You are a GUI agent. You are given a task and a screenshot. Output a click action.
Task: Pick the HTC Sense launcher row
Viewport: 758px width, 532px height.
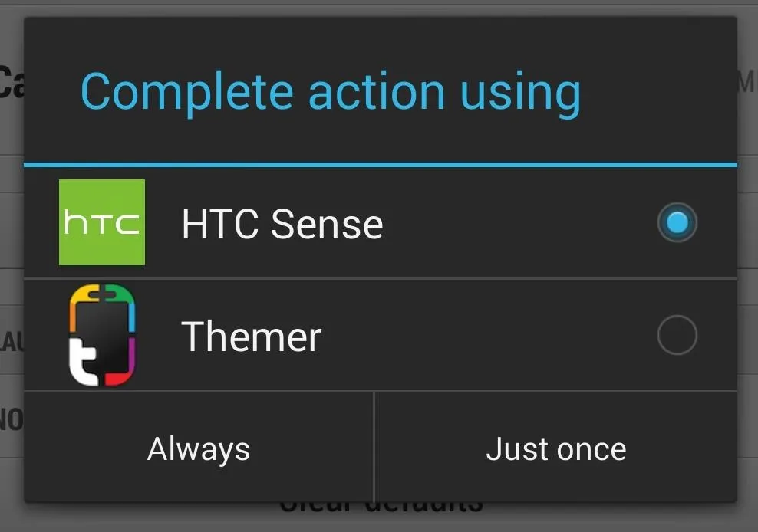381,223
